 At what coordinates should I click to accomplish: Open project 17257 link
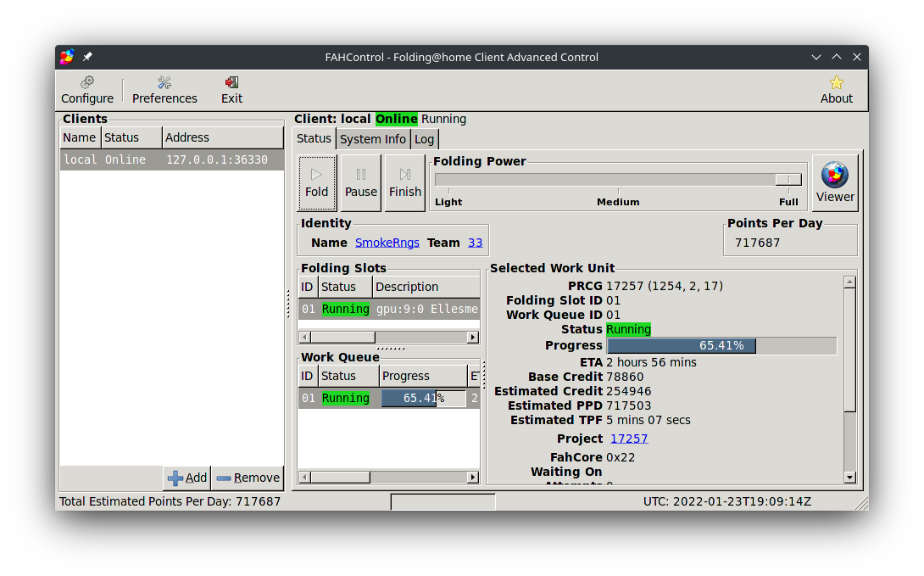pos(629,439)
